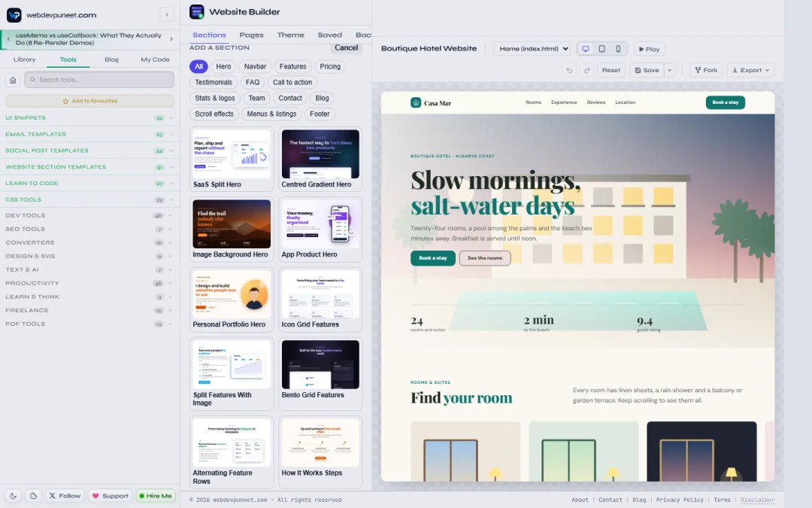The height and width of the screenshot is (508, 812).
Task: Open the Home (index.html) page dropdown
Action: pos(532,49)
